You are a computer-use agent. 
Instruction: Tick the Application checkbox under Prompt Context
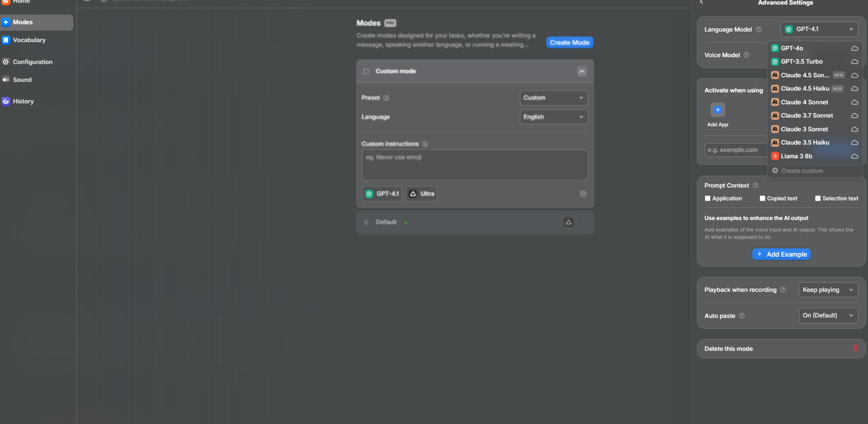(x=708, y=199)
